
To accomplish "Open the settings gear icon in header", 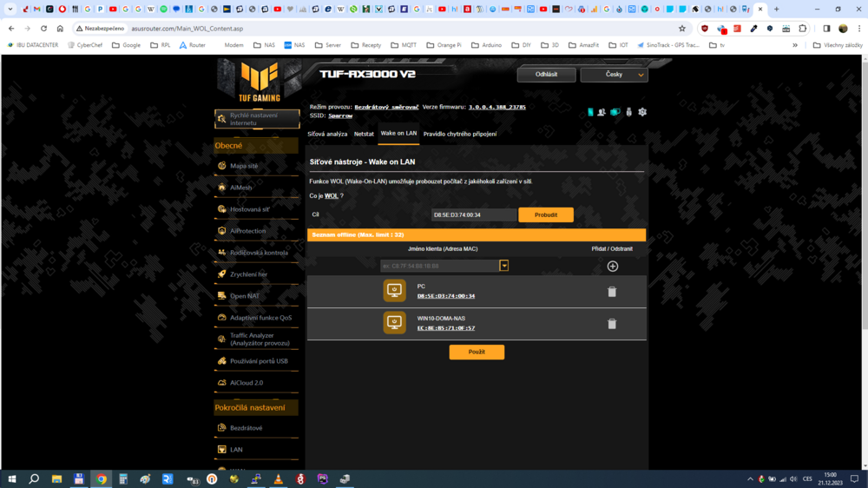I will pos(642,112).
